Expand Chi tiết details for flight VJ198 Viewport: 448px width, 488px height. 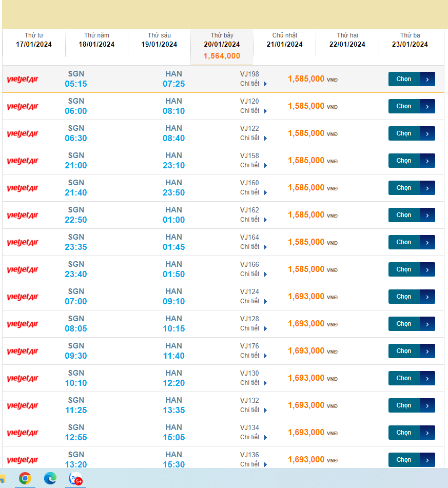click(x=254, y=84)
